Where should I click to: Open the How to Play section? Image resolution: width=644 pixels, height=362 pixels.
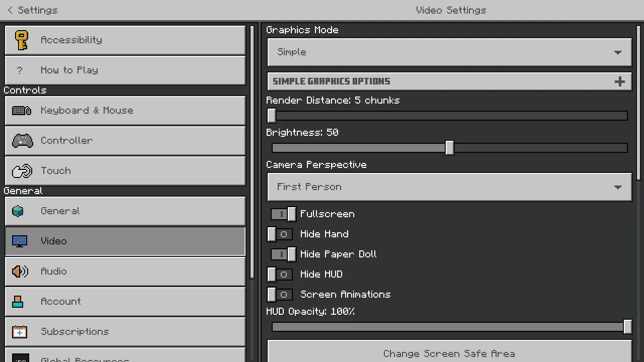click(125, 70)
